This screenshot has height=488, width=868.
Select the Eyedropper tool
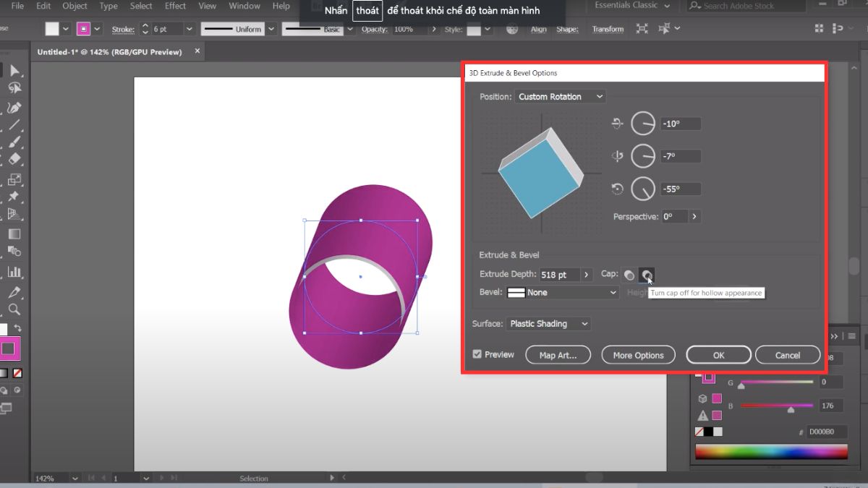pyautogui.click(x=14, y=292)
